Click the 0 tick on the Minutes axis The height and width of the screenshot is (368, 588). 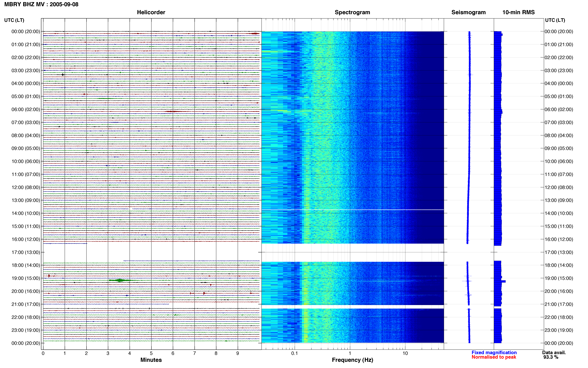click(43, 353)
